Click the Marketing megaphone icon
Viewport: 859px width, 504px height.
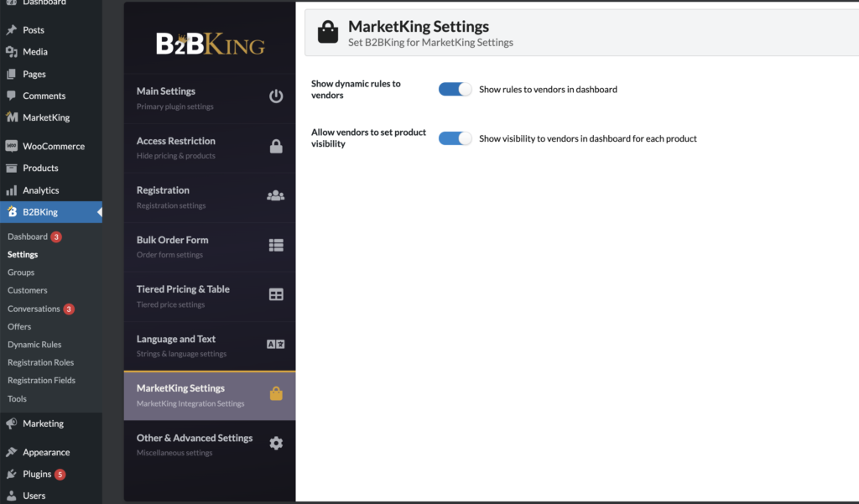(x=12, y=423)
